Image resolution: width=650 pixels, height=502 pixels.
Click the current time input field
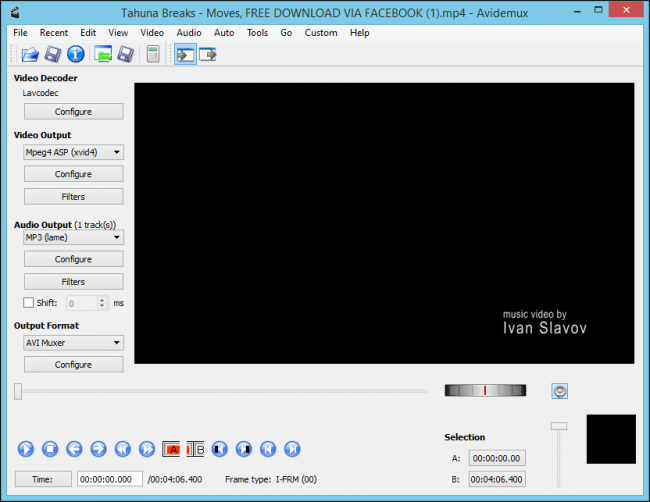click(110, 479)
